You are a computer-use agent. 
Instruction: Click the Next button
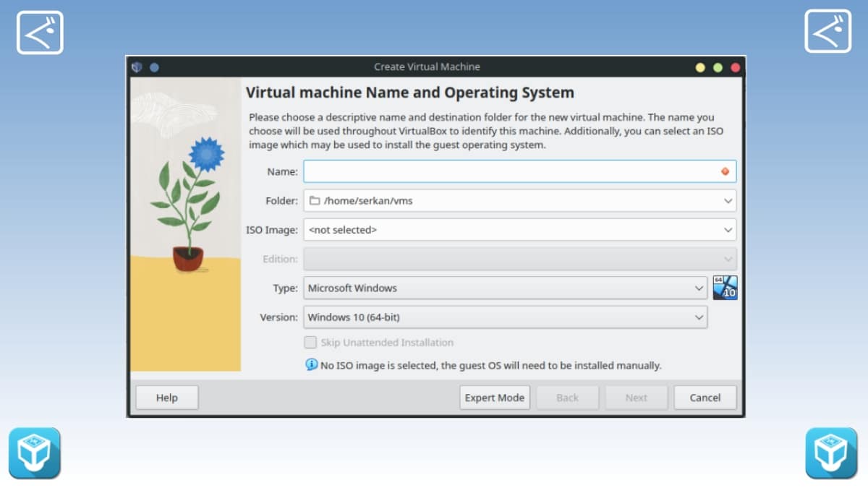[x=636, y=398]
